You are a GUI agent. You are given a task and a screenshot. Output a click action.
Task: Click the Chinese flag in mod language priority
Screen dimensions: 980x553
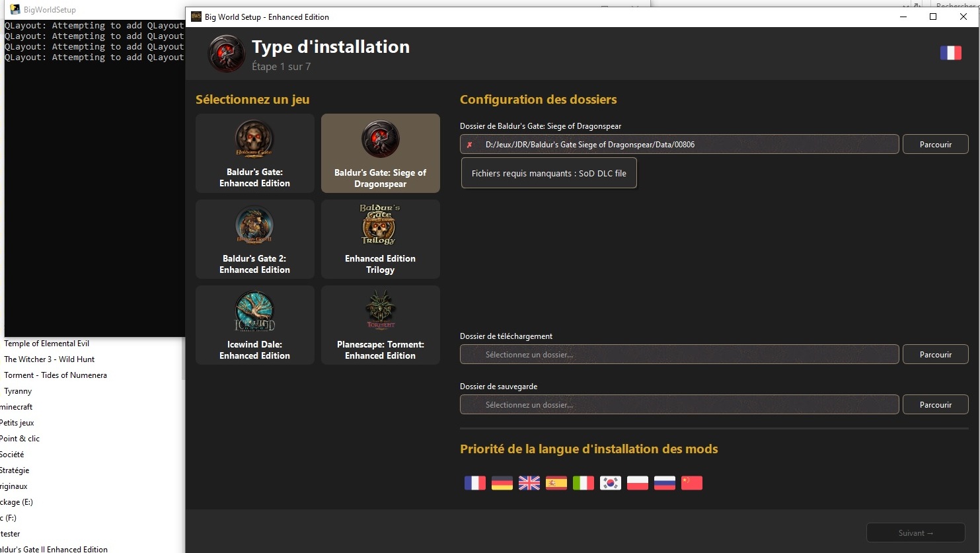click(x=692, y=483)
